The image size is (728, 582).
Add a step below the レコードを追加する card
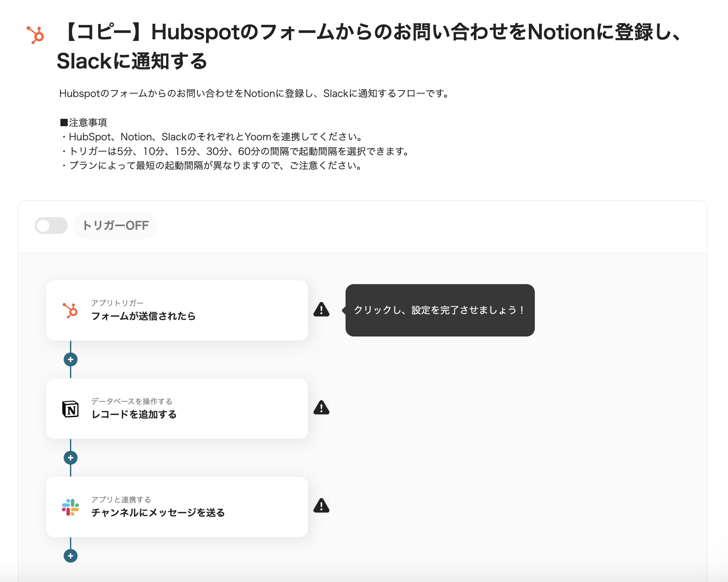point(70,458)
